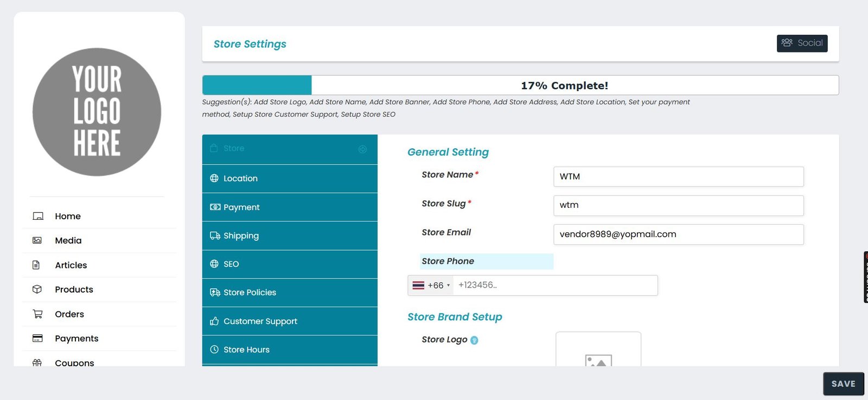Click the Store Logo help icon
The height and width of the screenshot is (400, 868).
click(474, 340)
